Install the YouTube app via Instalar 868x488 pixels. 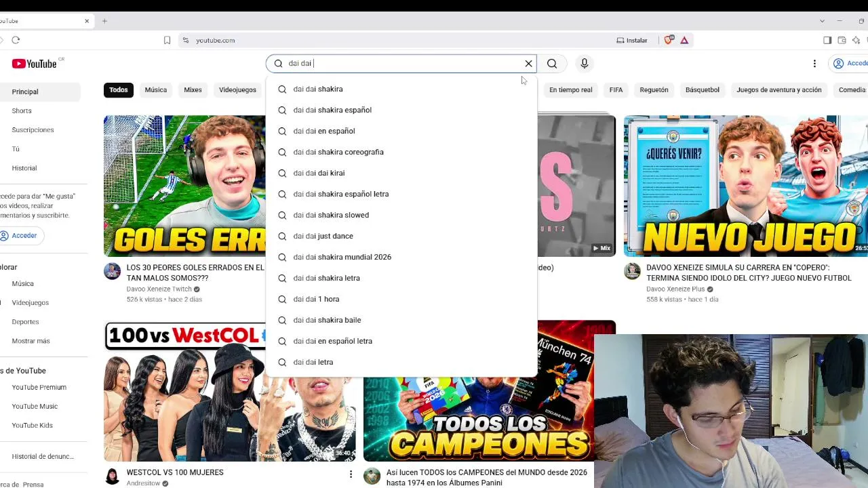click(631, 40)
